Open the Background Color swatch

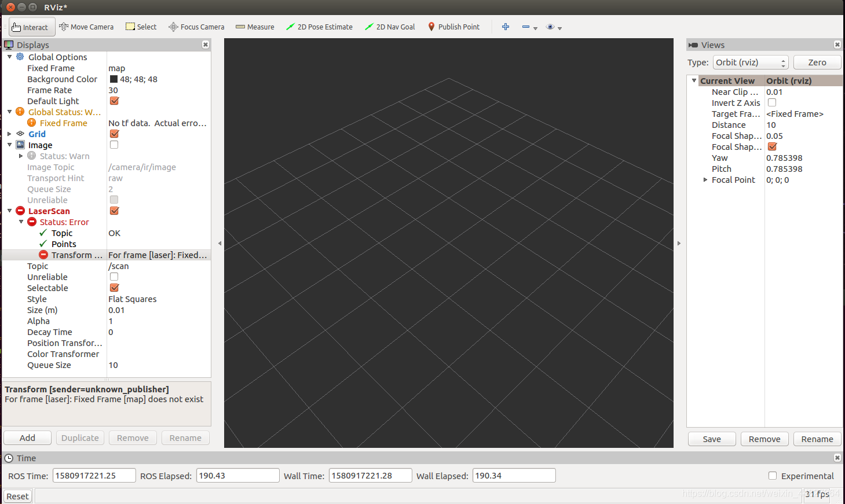click(x=114, y=79)
